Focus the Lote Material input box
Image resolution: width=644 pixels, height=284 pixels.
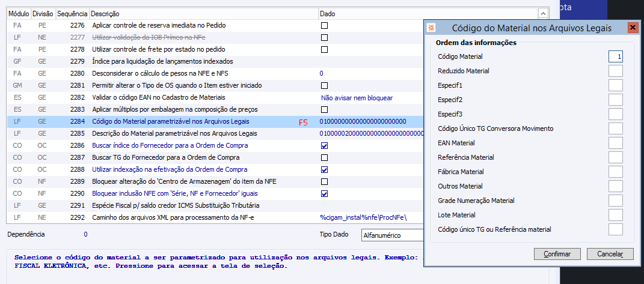(615, 215)
